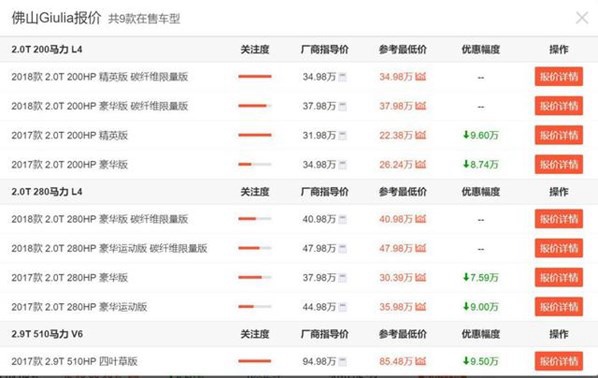This screenshot has width=598, height=378.
Task: Open 报价详情 for 2018款 280HP 豪华运动版 碳纤维限量版
Action: click(559, 248)
